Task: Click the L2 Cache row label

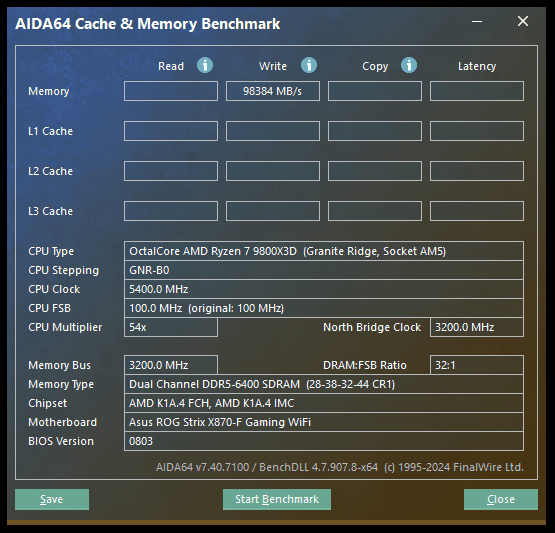Action: pyautogui.click(x=51, y=171)
